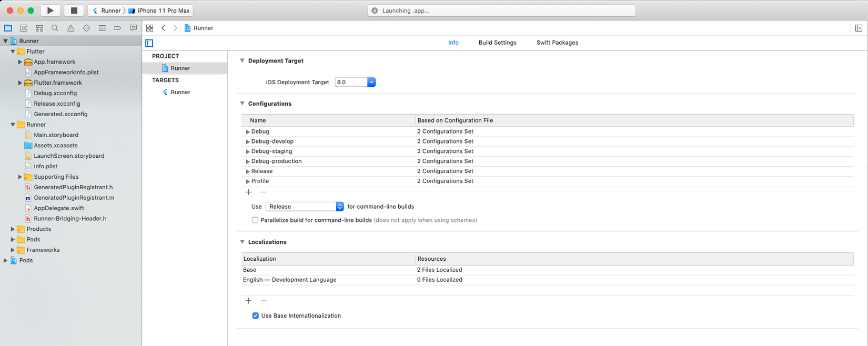
Task: Toggle the project and targets list sidebar icon
Action: tap(149, 43)
